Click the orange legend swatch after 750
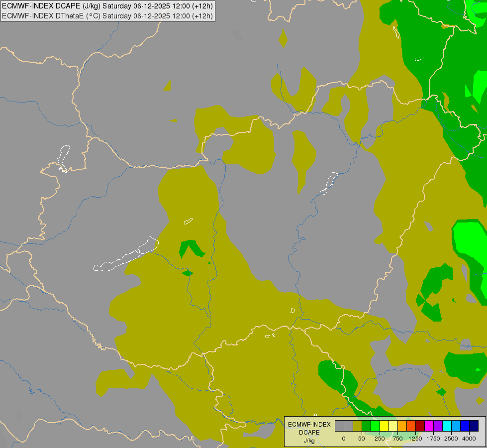 coord(402,426)
